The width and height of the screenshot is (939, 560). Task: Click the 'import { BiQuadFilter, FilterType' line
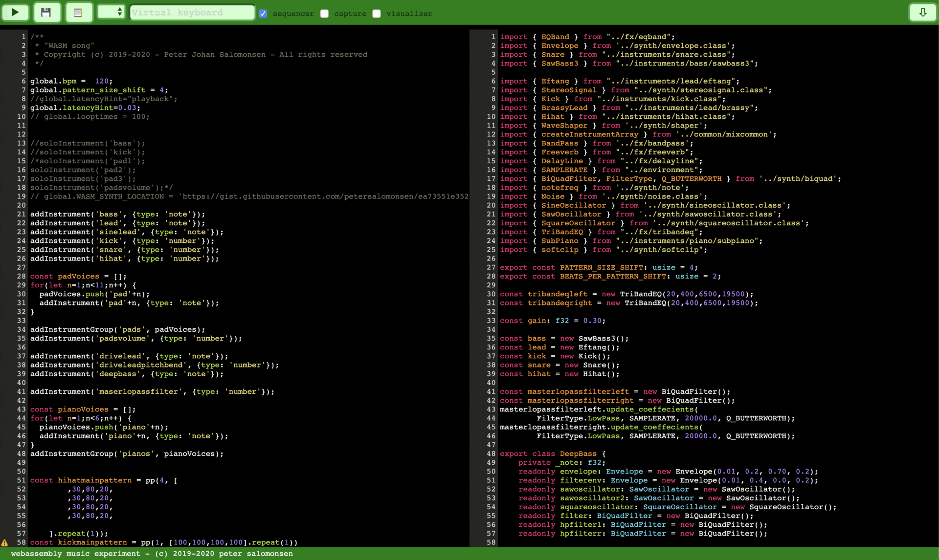671,179
